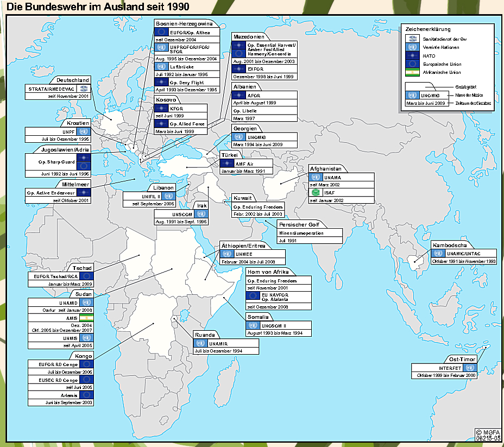This screenshot has height=447, width=504.
Task: Click the EU flag beside EU NAVFOR
Action: point(254,296)
